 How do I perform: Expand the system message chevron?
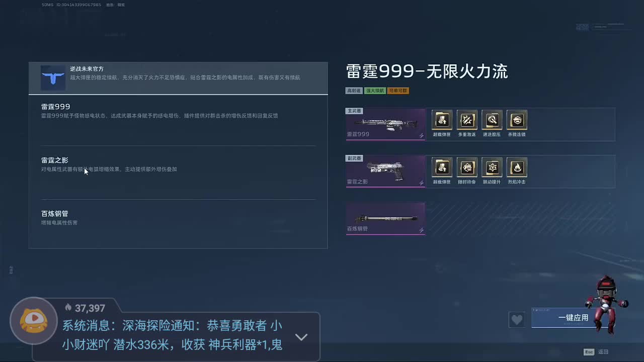click(301, 337)
